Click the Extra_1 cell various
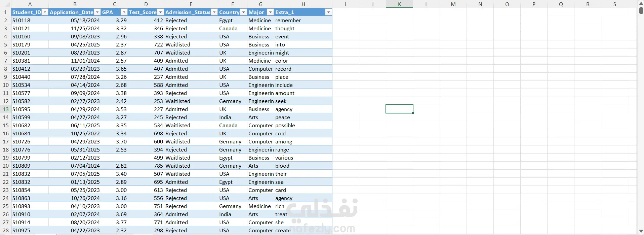 [303, 158]
